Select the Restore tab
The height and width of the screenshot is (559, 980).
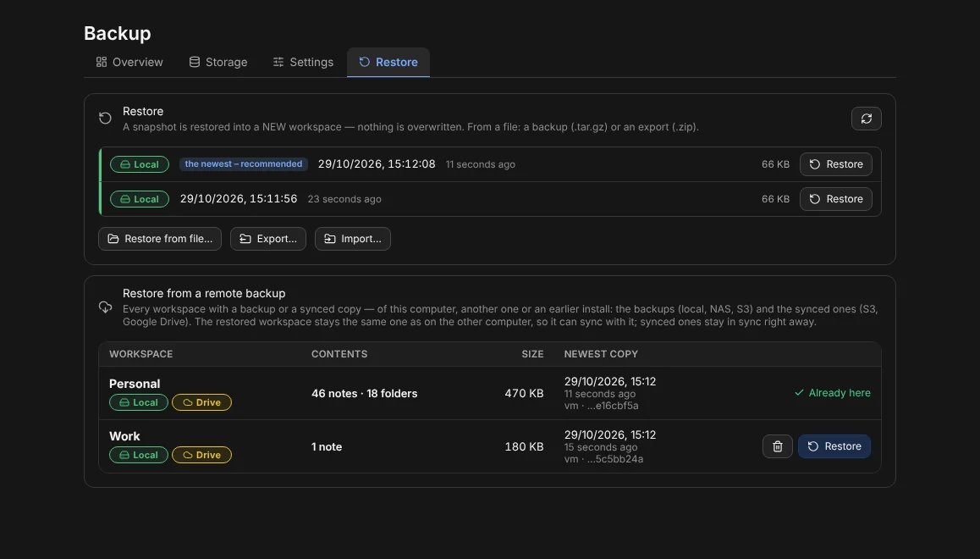pos(388,62)
